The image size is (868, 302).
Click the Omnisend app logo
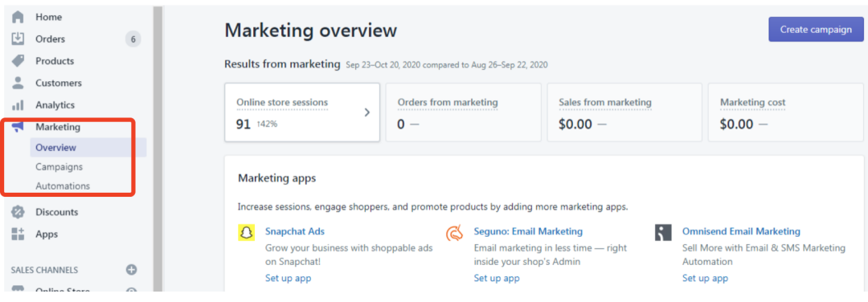[663, 232]
